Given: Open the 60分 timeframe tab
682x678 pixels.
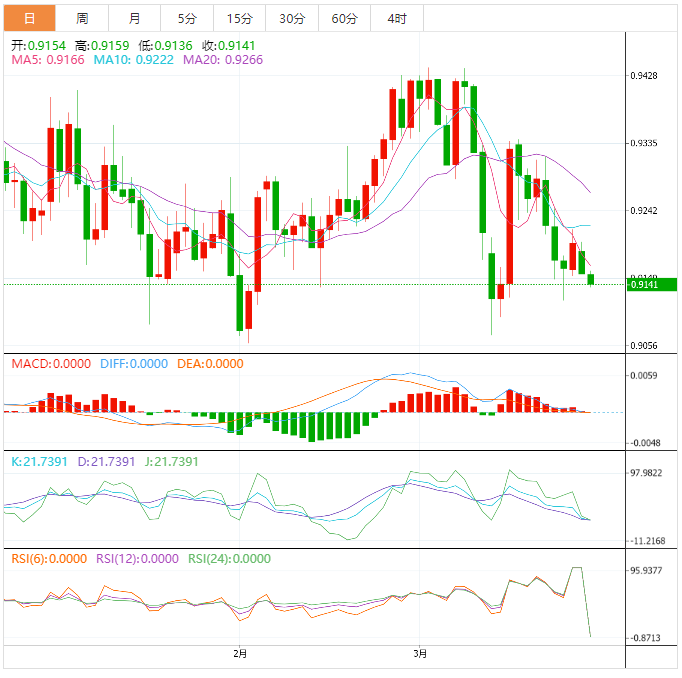Looking at the screenshot, I should pos(344,18).
